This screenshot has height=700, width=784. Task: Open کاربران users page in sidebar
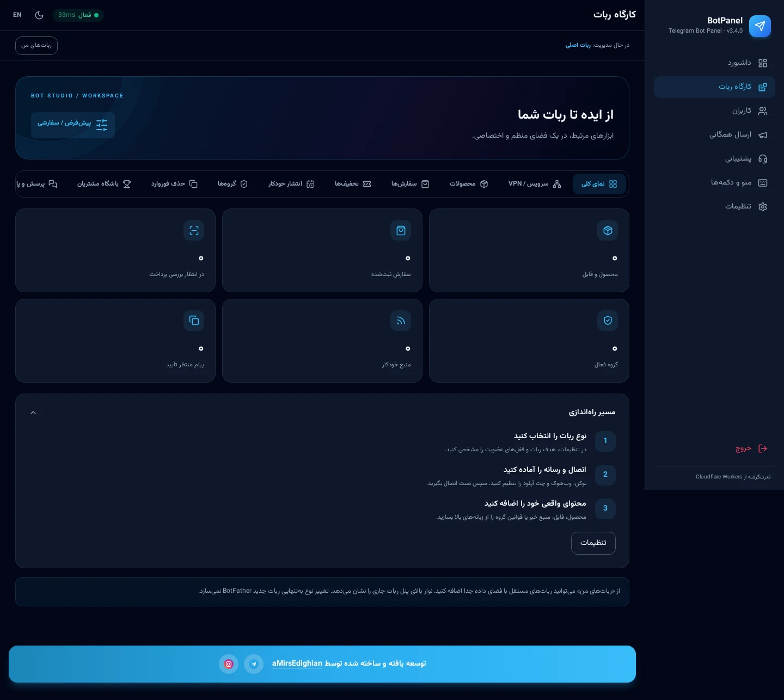click(x=714, y=110)
